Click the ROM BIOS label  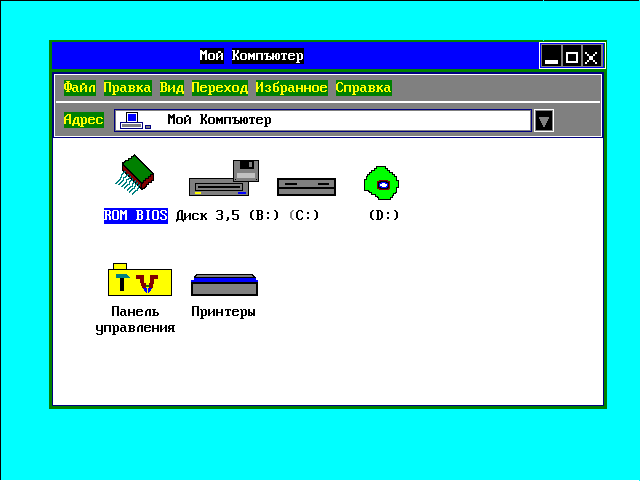pyautogui.click(x=136, y=216)
